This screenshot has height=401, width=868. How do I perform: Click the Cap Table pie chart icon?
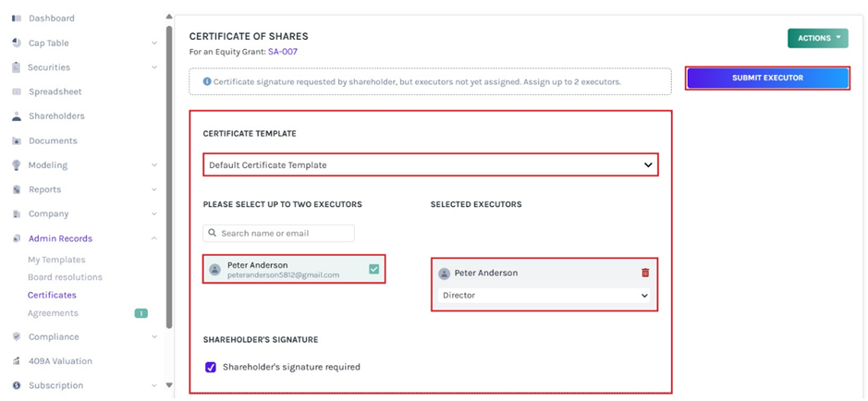pyautogui.click(x=17, y=43)
